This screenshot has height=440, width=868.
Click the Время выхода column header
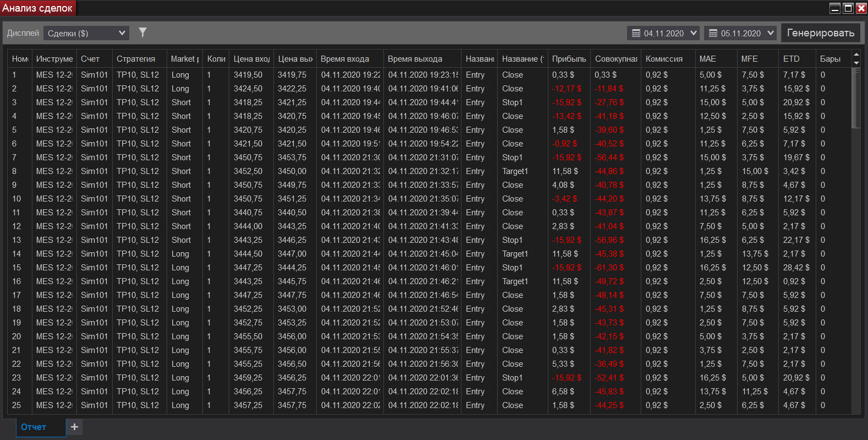point(422,59)
